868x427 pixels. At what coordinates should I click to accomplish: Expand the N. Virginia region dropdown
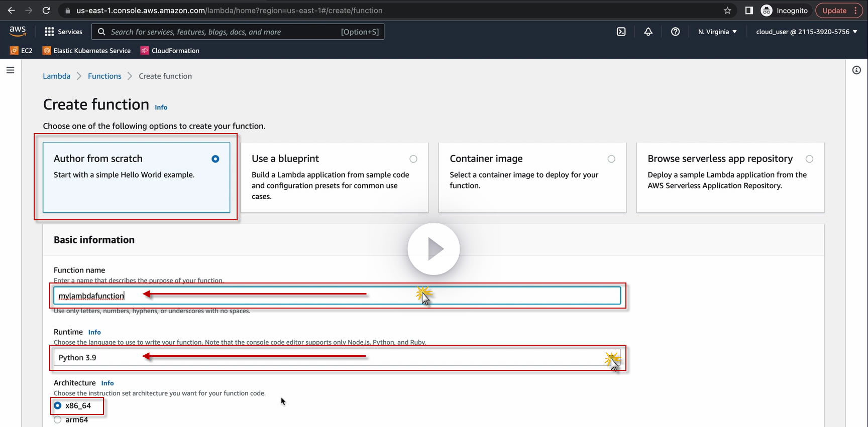717,32
